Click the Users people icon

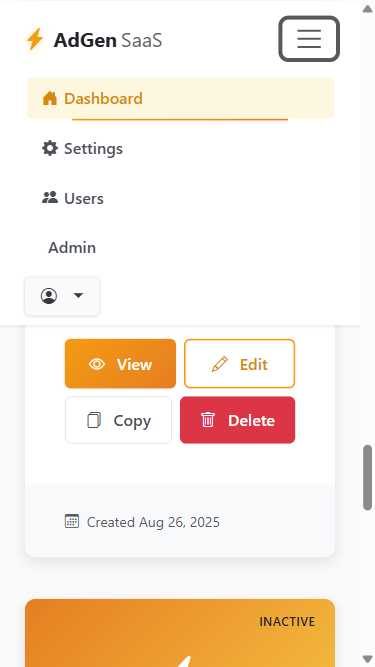pos(50,198)
